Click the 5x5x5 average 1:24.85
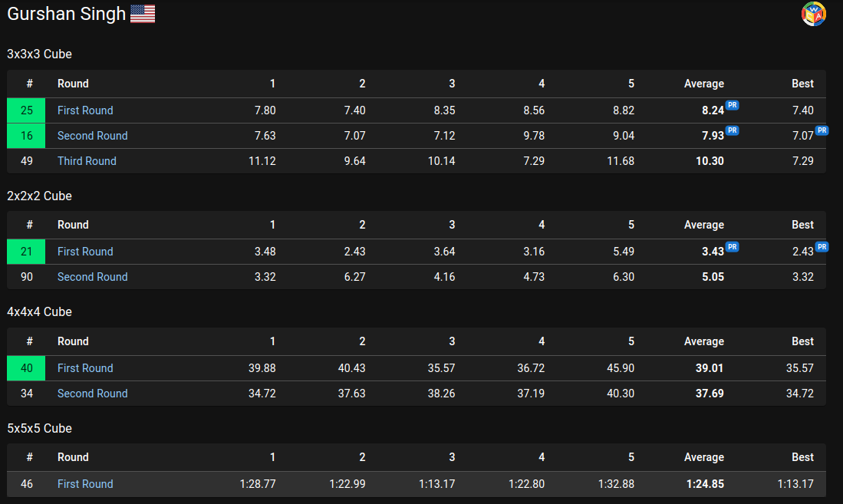This screenshot has width=843, height=504. [x=705, y=483]
